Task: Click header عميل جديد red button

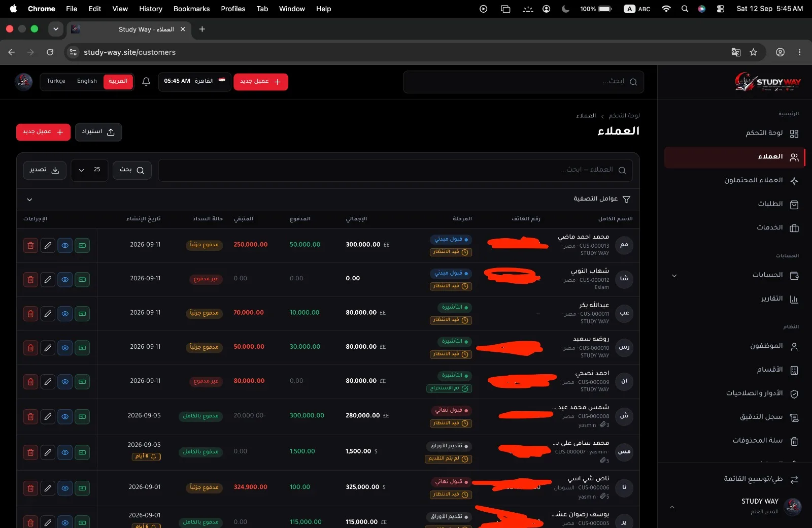Action: [261, 82]
